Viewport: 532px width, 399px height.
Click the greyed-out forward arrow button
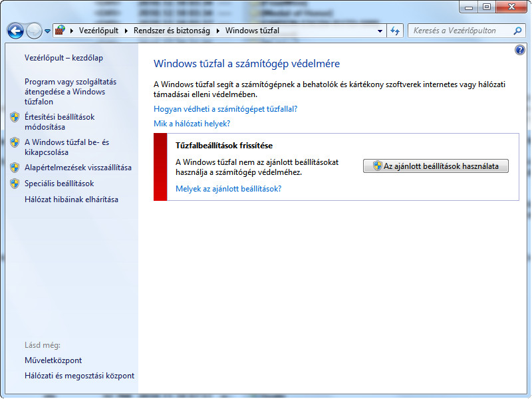point(34,31)
